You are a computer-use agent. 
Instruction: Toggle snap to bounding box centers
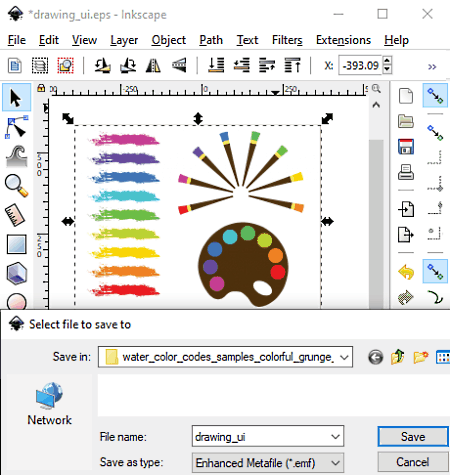(435, 233)
